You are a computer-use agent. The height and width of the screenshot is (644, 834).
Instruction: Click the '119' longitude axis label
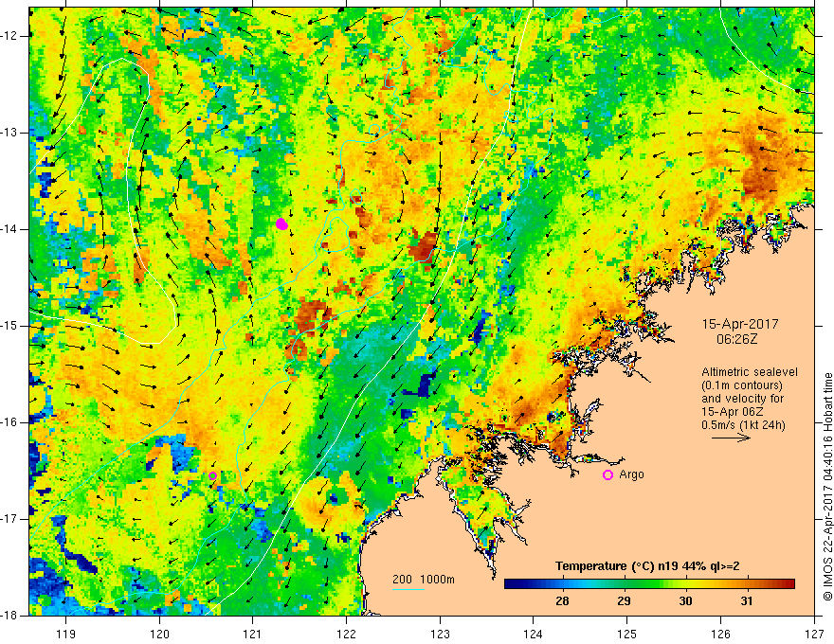click(x=66, y=634)
